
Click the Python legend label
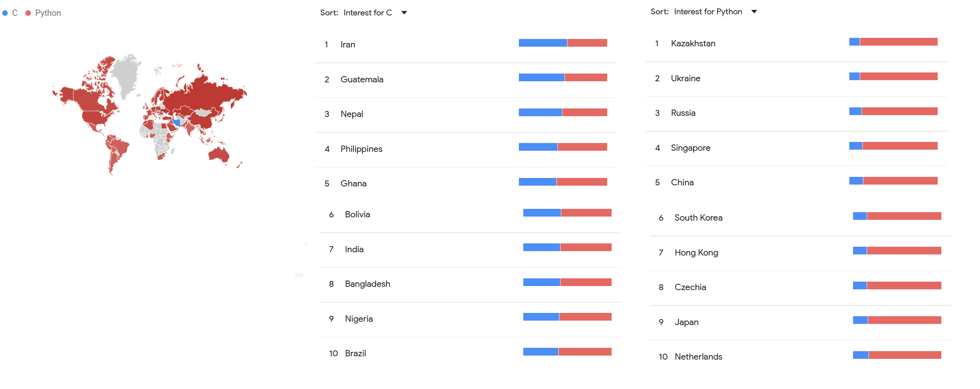point(48,13)
